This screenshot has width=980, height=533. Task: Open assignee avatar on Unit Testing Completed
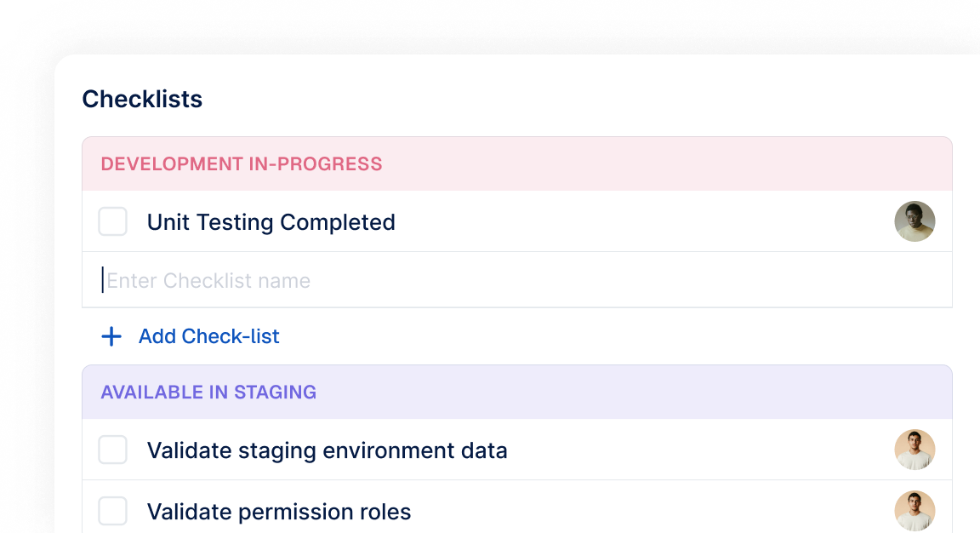click(x=914, y=221)
